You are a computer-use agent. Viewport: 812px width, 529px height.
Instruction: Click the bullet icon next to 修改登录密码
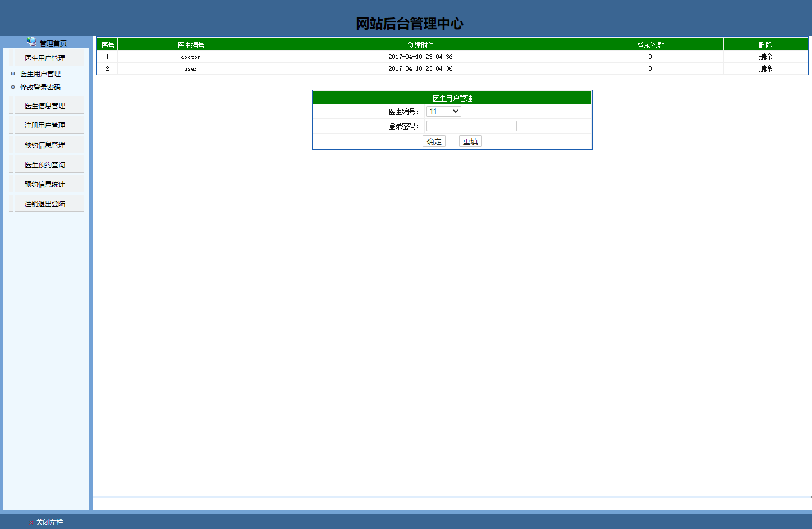[x=13, y=87]
